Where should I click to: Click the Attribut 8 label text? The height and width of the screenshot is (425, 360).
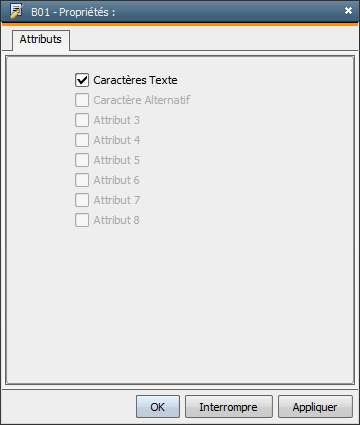tap(117, 220)
